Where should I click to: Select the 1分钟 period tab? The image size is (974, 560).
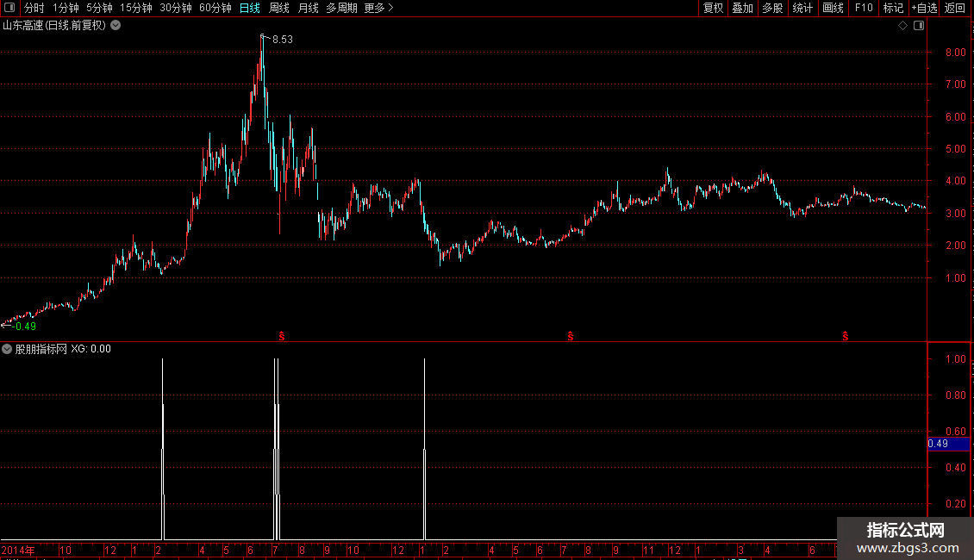pos(66,8)
